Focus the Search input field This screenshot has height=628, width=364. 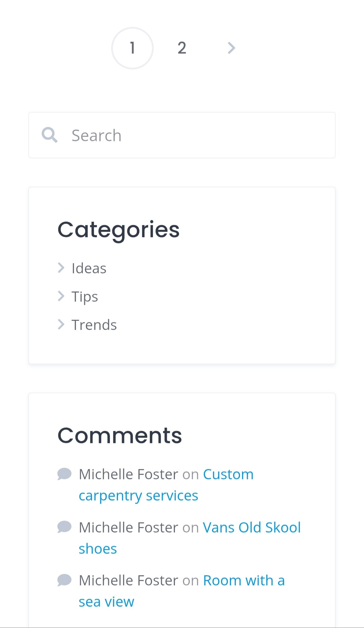[182, 135]
